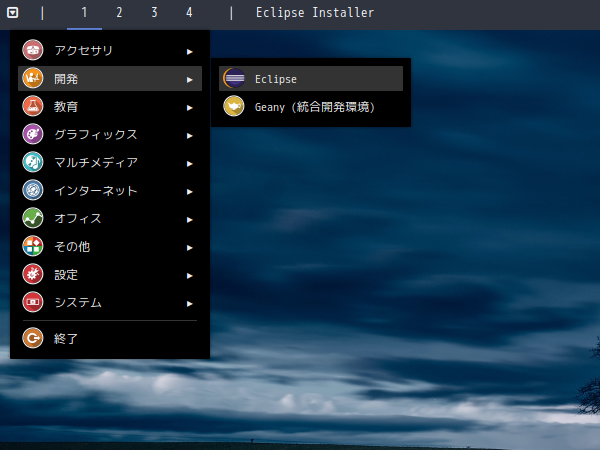Open the マルチメディア menu entry
Screen dimensions: 600x450
110,162
